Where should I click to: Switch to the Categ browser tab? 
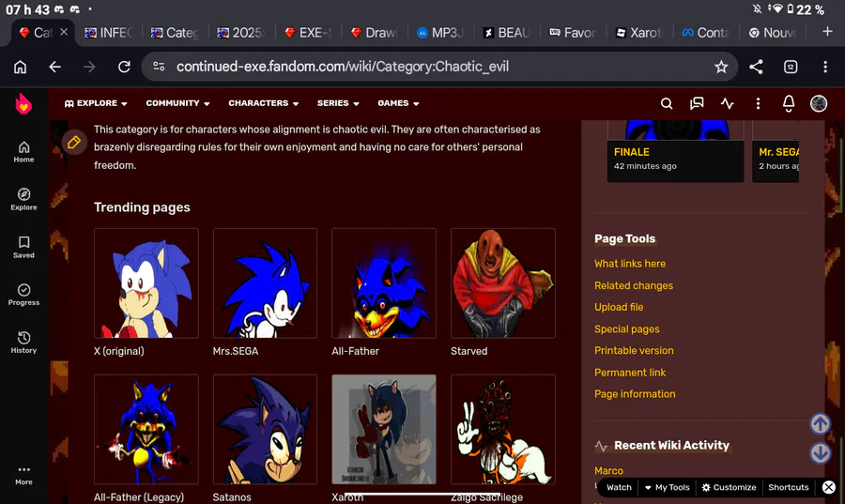[x=176, y=33]
